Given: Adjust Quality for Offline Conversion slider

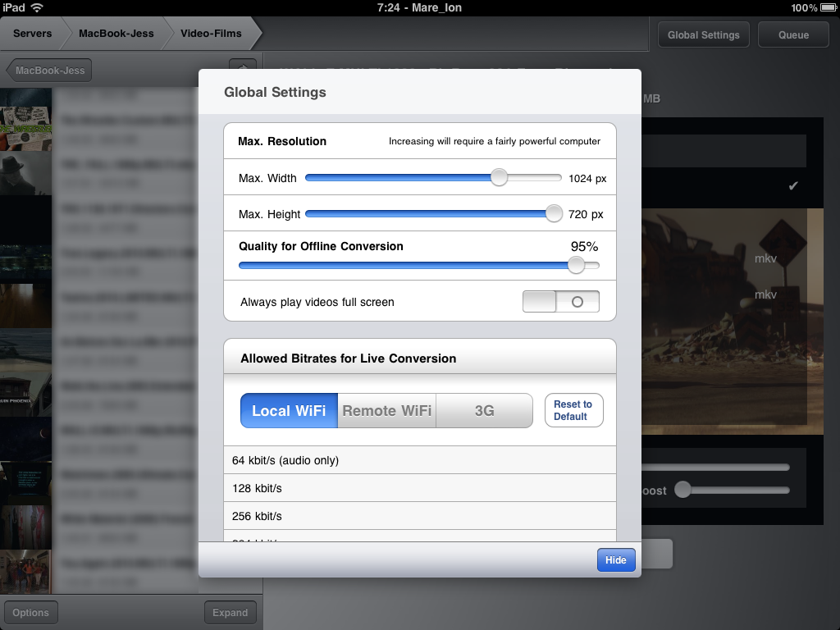Looking at the screenshot, I should 576,265.
